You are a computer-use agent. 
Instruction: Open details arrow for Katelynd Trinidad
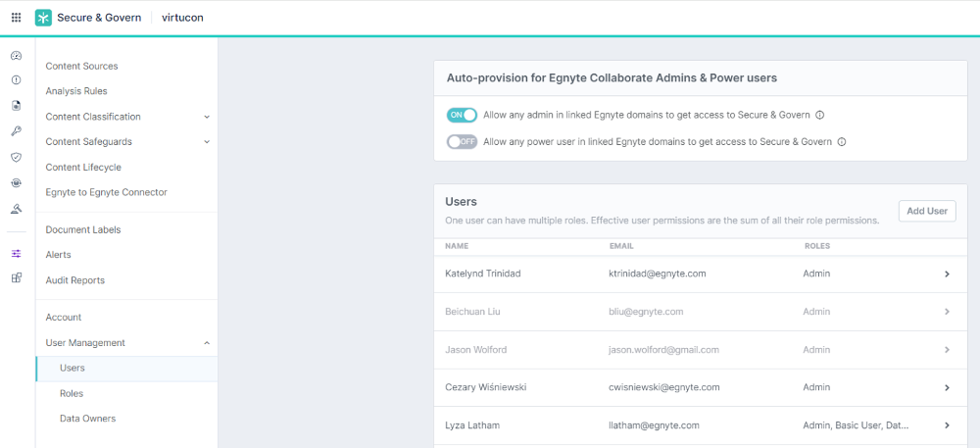(x=947, y=274)
